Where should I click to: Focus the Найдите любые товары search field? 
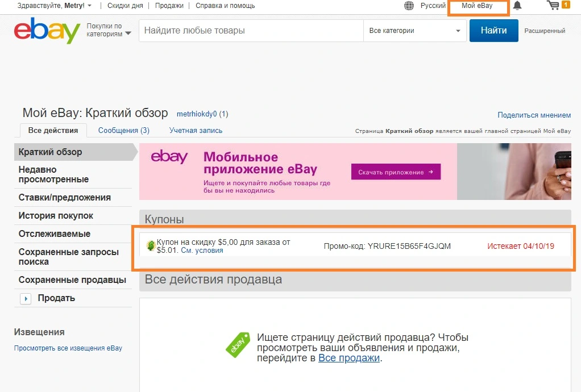coord(251,31)
